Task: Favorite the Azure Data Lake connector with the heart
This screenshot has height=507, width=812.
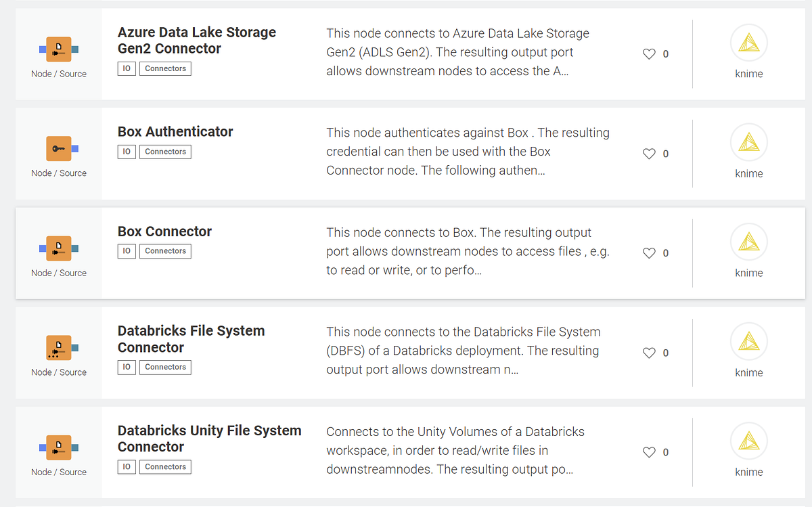Action: pyautogui.click(x=648, y=53)
